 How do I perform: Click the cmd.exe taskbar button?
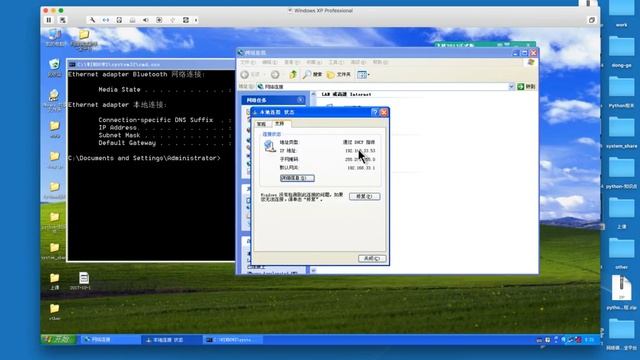pos(233,340)
